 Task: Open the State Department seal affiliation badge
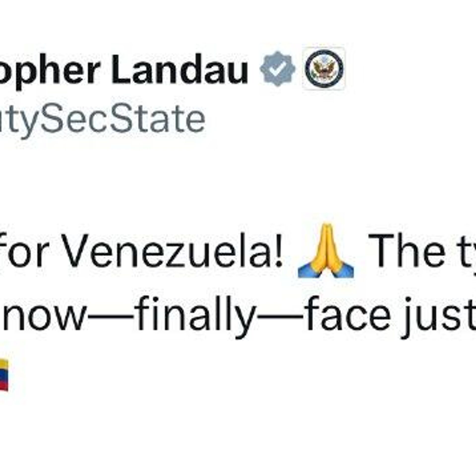[324, 68]
